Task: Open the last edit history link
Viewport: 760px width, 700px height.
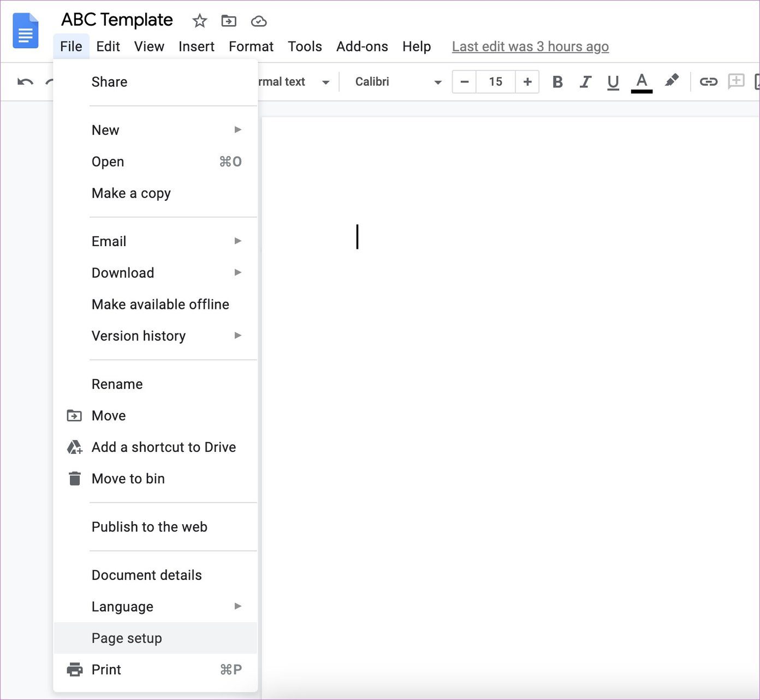Action: [530, 47]
